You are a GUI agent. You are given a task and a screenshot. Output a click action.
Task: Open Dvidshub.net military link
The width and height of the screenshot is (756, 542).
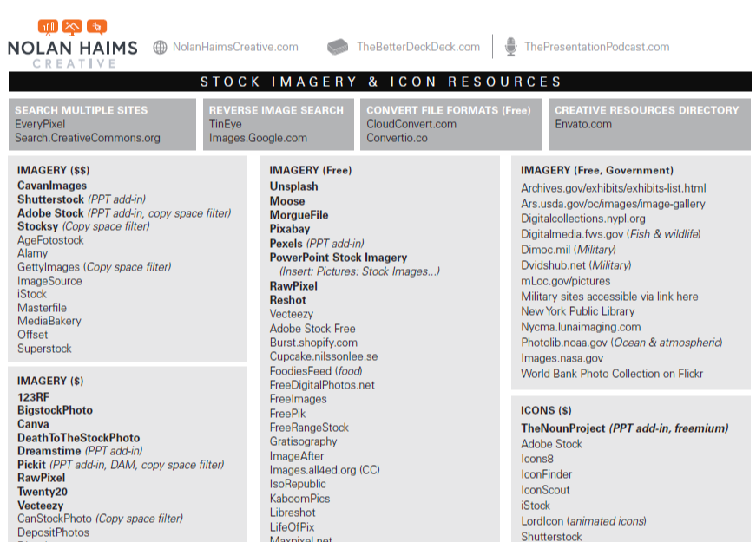553,265
